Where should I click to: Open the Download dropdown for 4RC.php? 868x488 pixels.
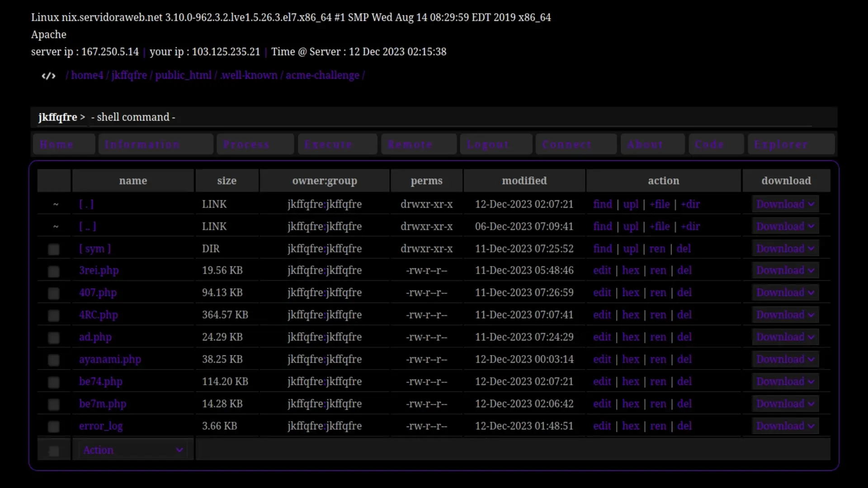785,314
